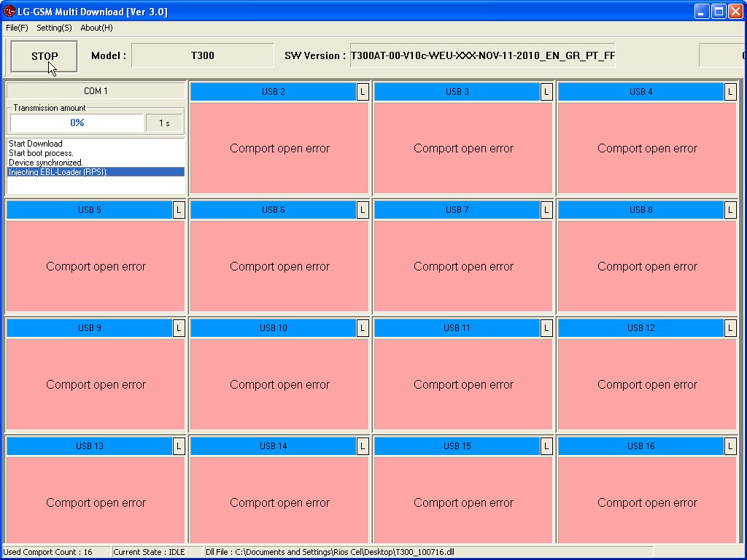Toggle the L box on USB 11

(546, 328)
